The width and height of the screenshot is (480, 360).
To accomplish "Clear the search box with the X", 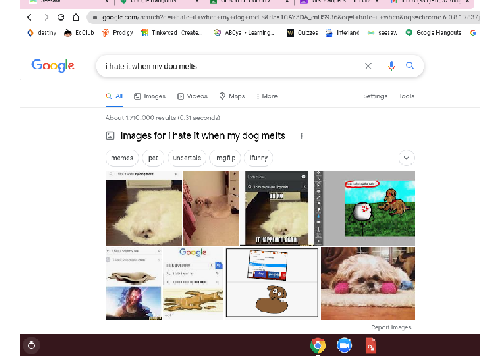I will click(x=368, y=66).
